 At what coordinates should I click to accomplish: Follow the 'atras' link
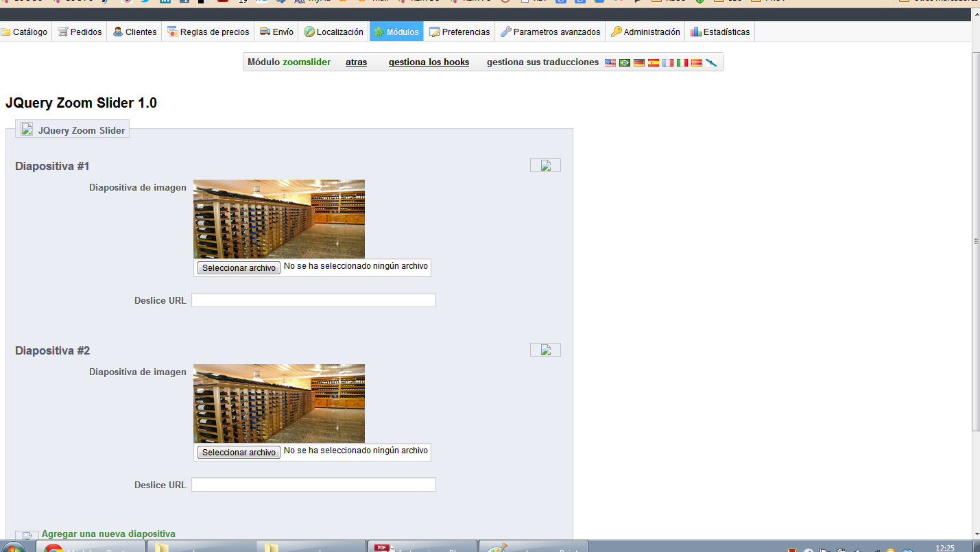pyautogui.click(x=356, y=62)
